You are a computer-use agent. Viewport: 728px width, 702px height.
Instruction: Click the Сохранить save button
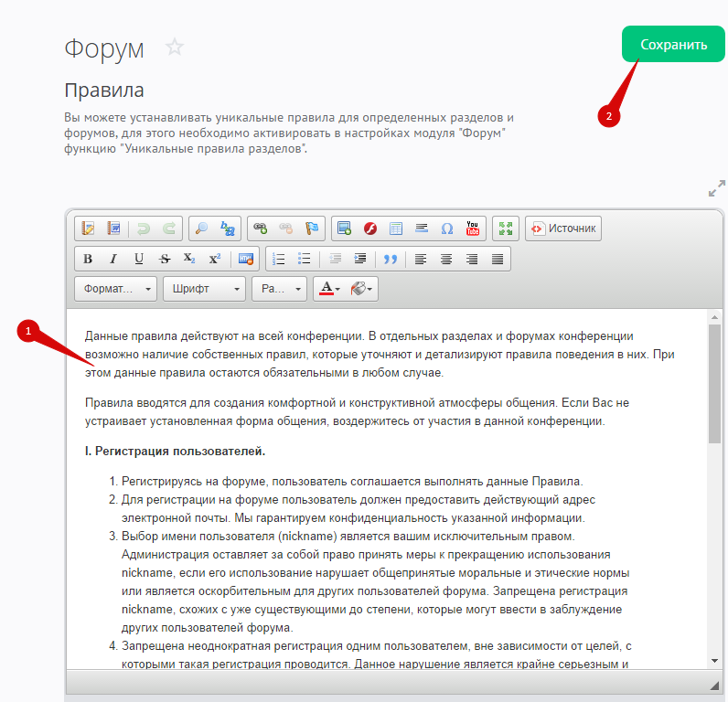(x=672, y=45)
